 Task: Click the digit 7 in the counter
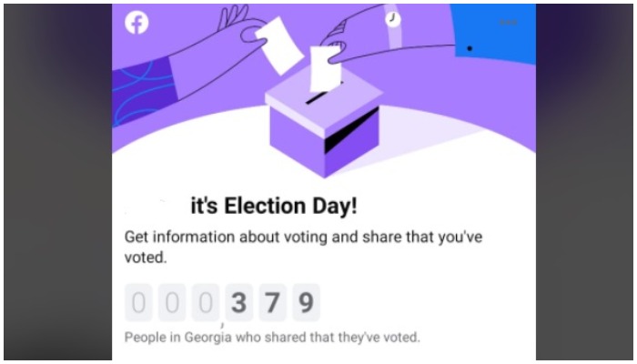(x=272, y=303)
